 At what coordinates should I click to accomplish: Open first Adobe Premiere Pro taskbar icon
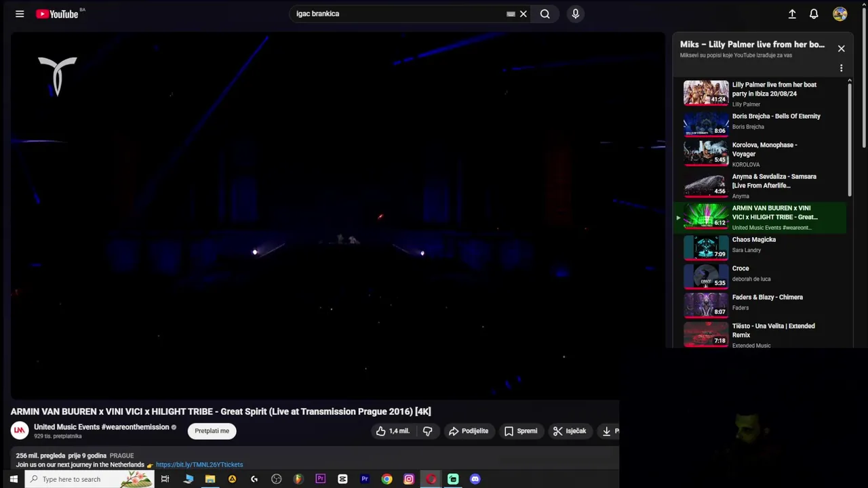click(321, 479)
